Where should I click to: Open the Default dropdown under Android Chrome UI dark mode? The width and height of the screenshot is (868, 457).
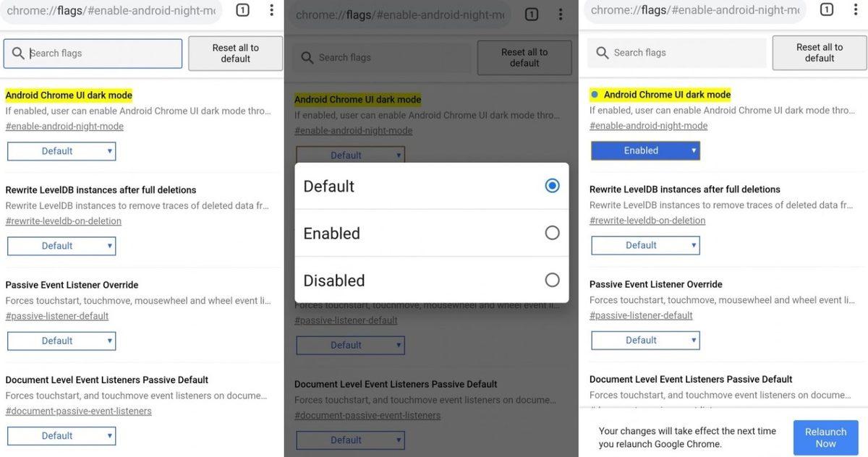(x=61, y=150)
